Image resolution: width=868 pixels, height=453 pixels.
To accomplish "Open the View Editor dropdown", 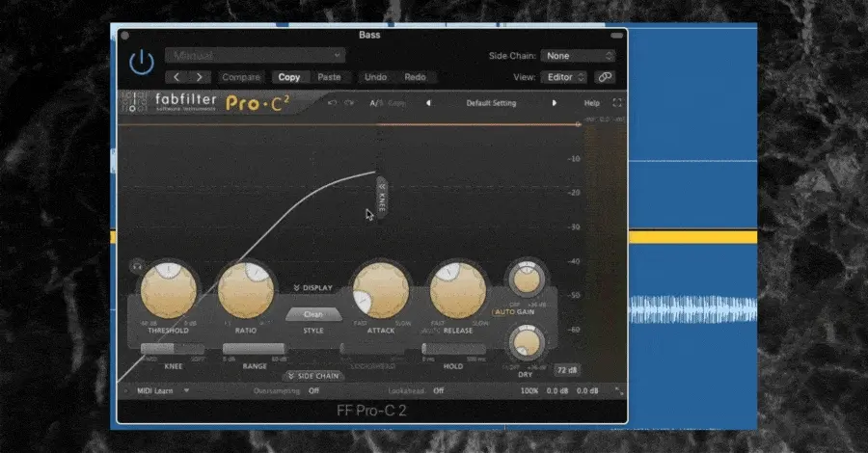I will (563, 77).
